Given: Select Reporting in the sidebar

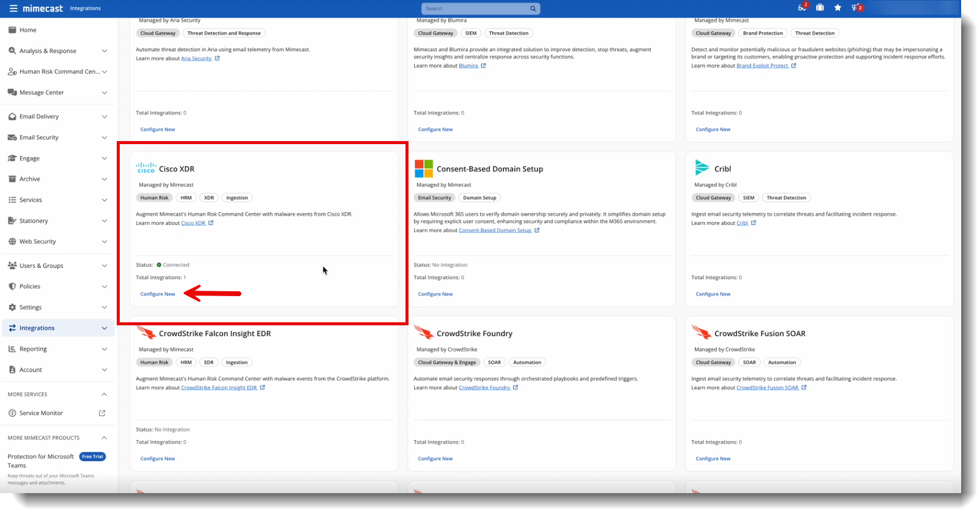Looking at the screenshot, I should 33,349.
